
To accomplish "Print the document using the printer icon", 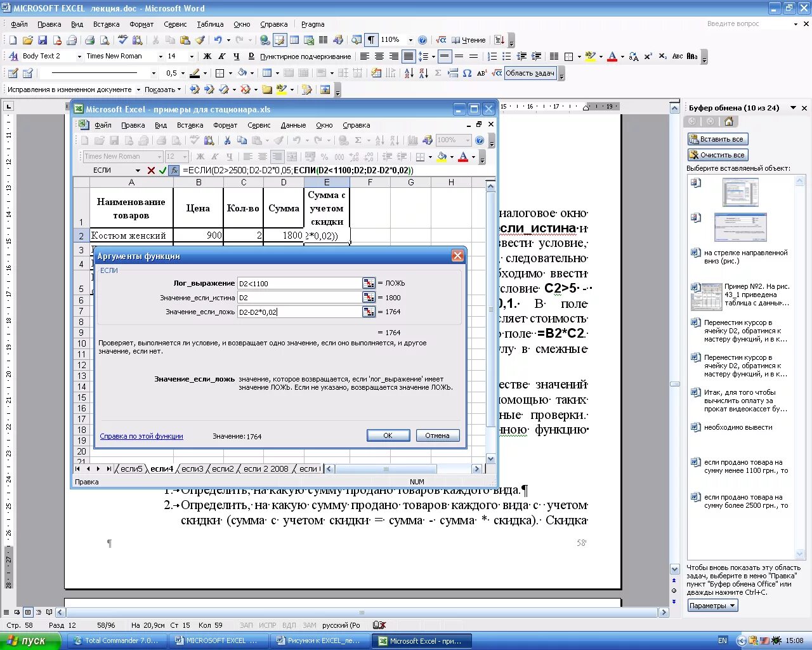I will point(90,40).
